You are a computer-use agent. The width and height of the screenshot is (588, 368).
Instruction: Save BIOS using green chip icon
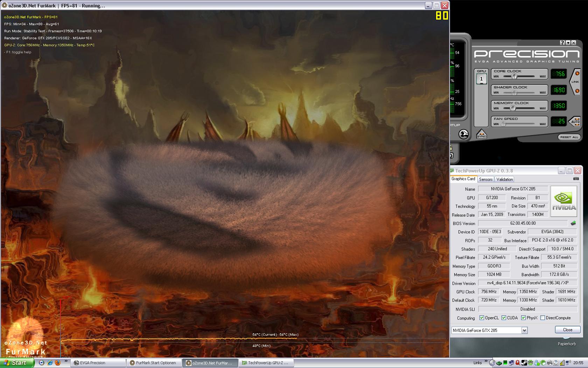(x=573, y=223)
